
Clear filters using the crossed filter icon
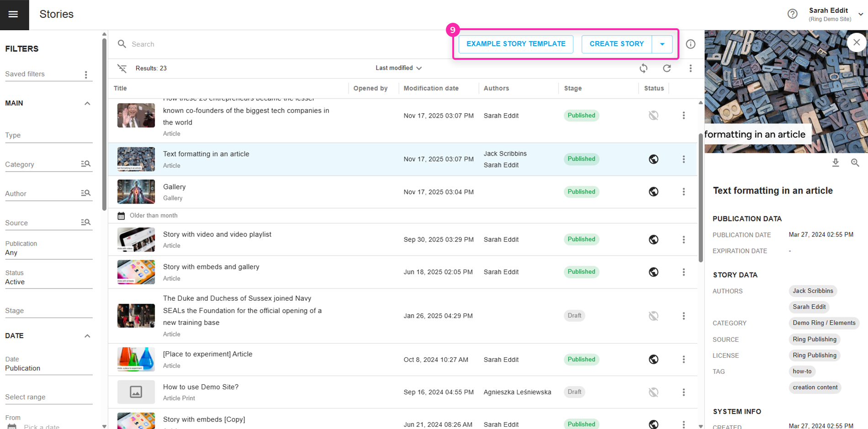pyautogui.click(x=122, y=68)
